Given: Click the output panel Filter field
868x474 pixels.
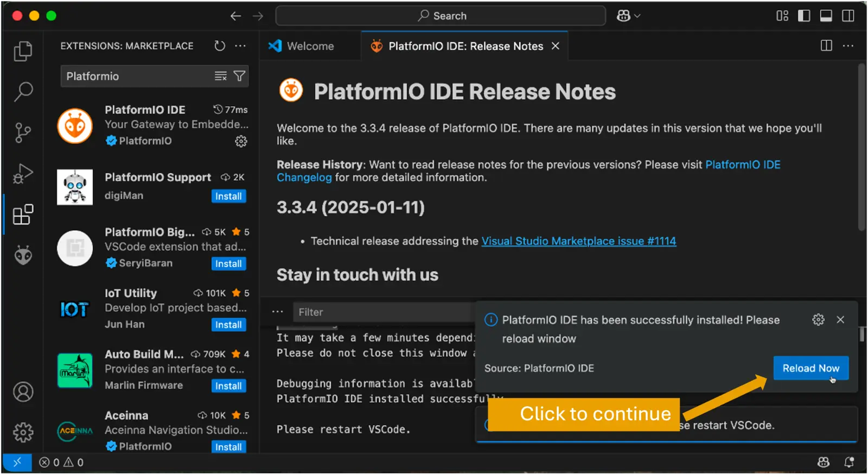Looking at the screenshot, I should [x=384, y=312].
